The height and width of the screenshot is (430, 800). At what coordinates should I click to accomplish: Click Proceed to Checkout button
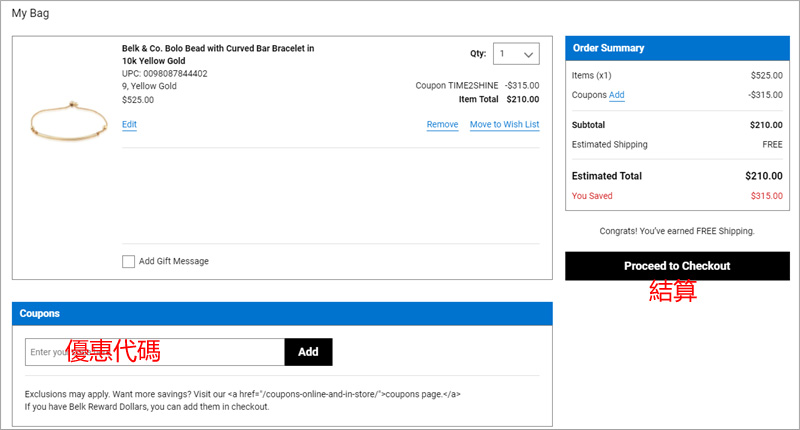pyautogui.click(x=676, y=266)
